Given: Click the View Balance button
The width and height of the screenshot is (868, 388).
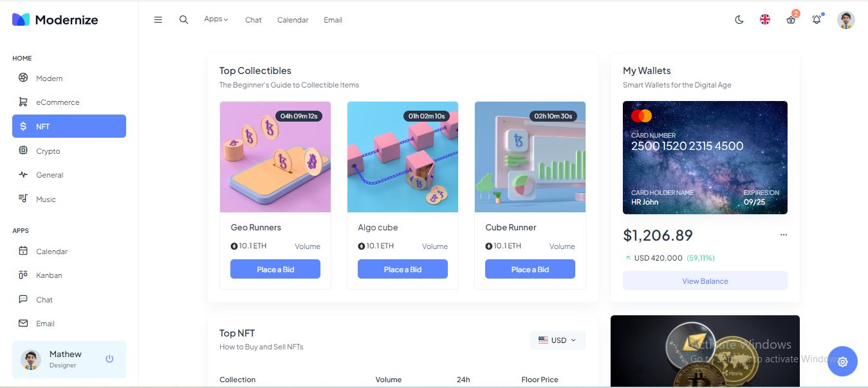Looking at the screenshot, I should click(705, 281).
